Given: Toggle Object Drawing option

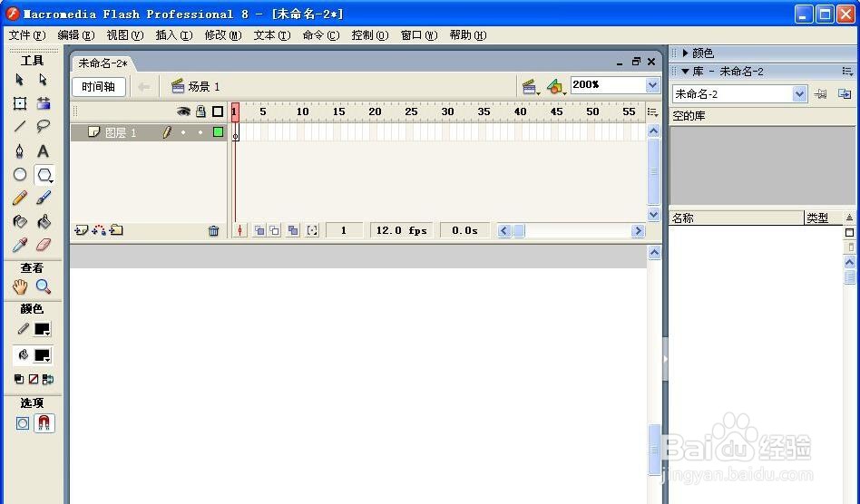Looking at the screenshot, I should click(23, 423).
